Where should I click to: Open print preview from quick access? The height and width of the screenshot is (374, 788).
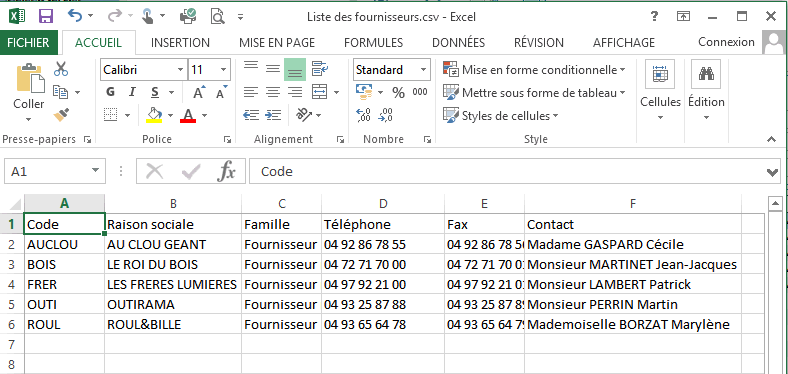tap(217, 17)
